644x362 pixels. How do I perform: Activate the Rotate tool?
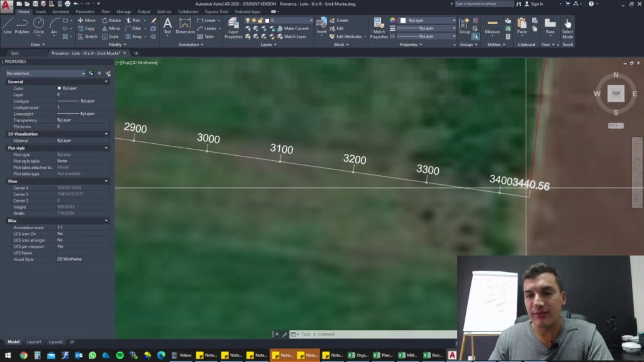click(111, 21)
